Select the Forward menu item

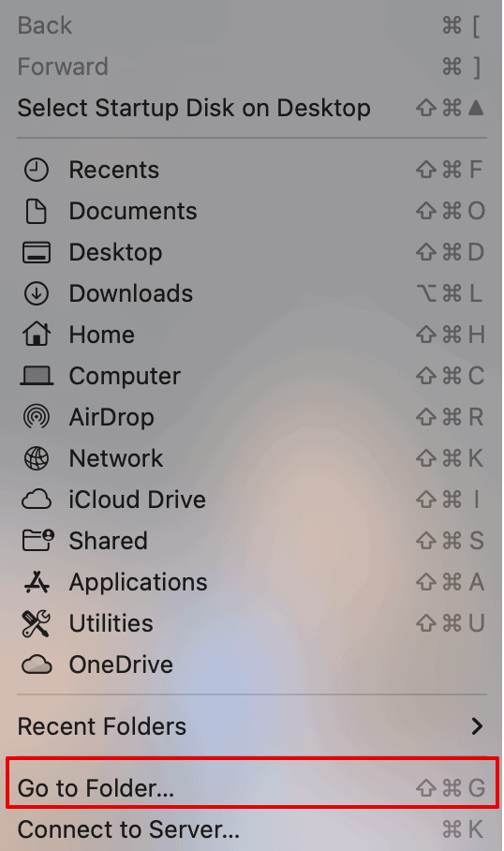pyautogui.click(x=252, y=67)
